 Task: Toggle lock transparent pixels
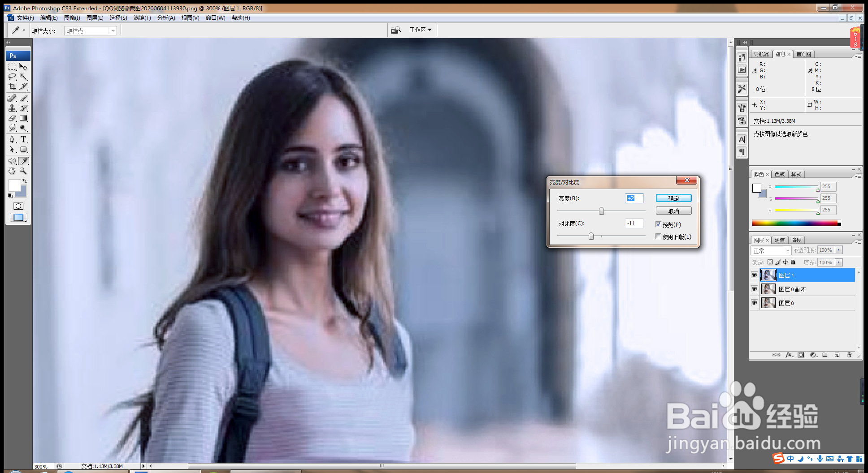[x=770, y=262]
